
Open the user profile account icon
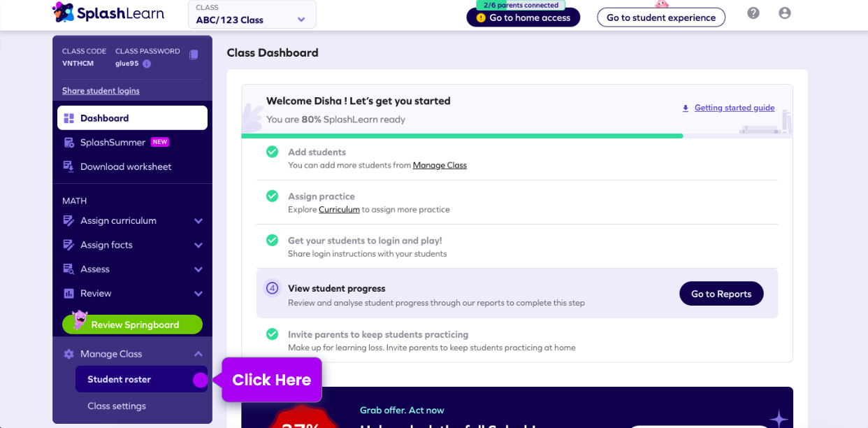785,13
